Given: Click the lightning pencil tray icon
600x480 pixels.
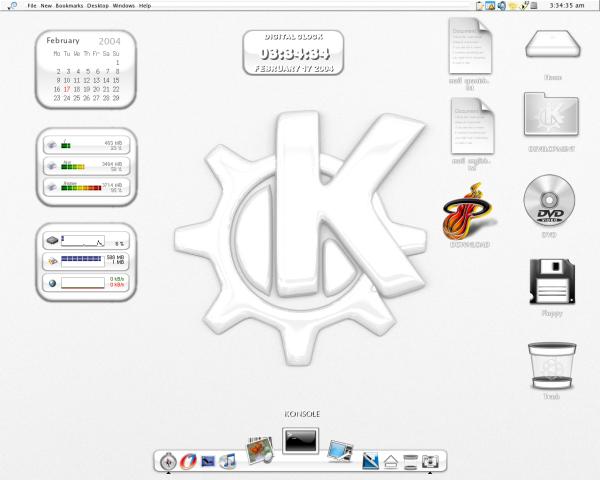Looking at the screenshot, I should [x=524, y=5].
